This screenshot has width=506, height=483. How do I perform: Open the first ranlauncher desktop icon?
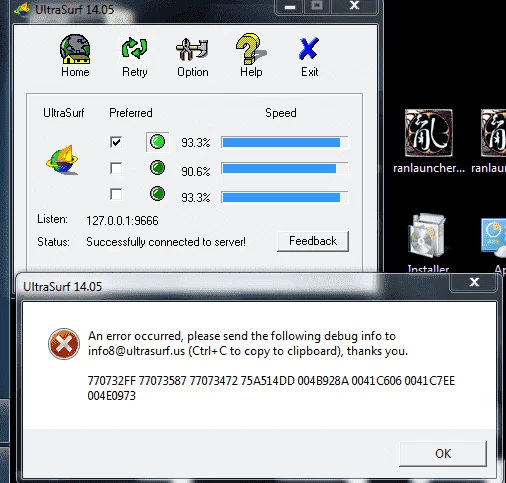tap(428, 141)
